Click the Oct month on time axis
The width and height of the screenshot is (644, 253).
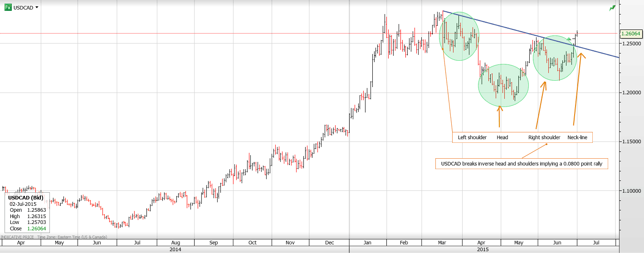point(252,243)
